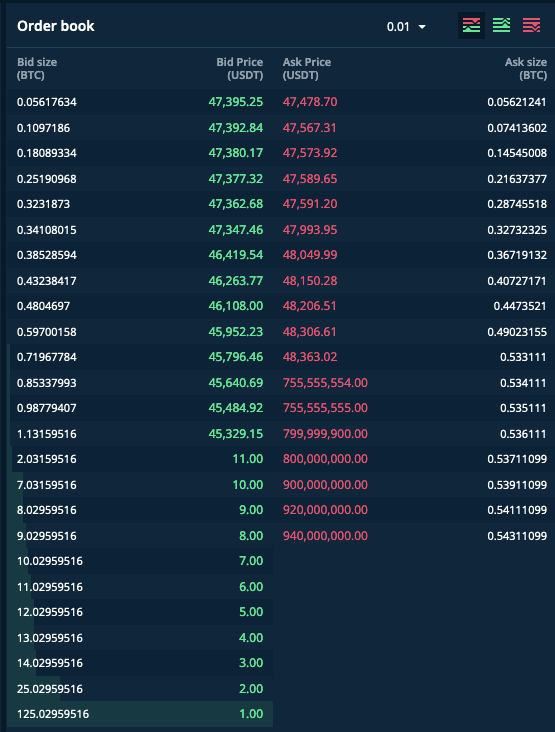Click bid size 125.02959516
Image resolution: width=555 pixels, height=732 pixels.
click(x=53, y=714)
